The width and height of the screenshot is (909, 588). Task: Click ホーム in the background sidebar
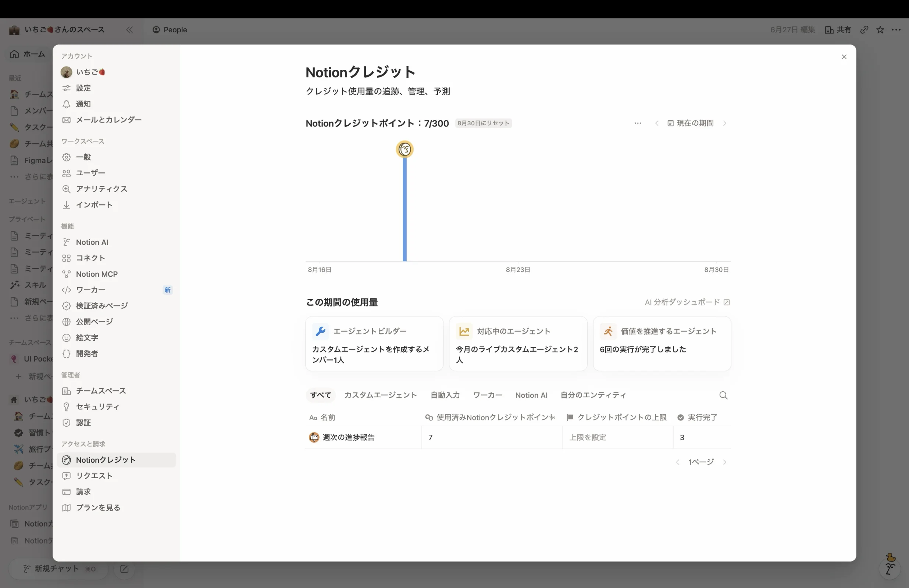28,54
